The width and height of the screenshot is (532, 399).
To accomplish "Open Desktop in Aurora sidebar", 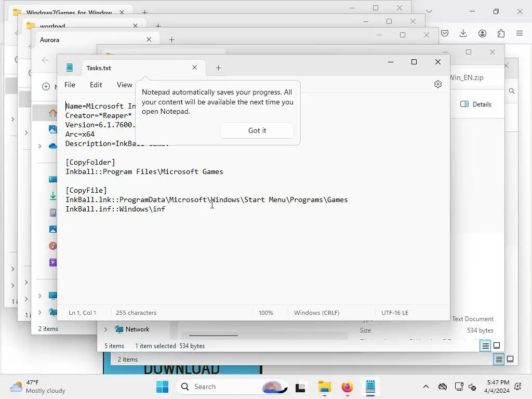I will 52,179.
